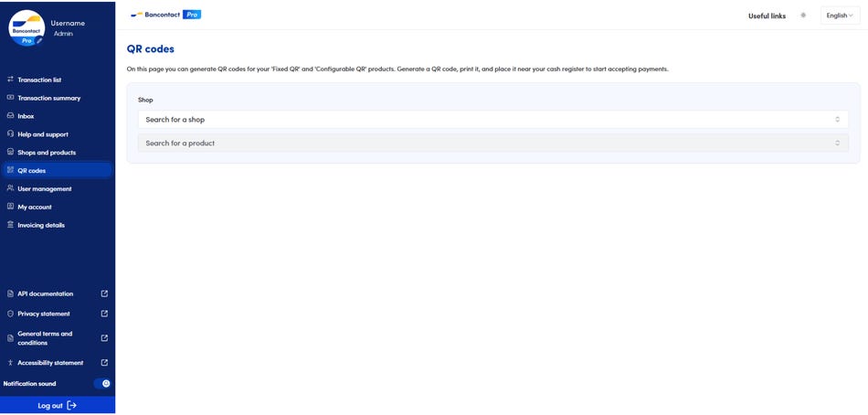Click General terms and conditions document icon
868x415 pixels.
(x=10, y=338)
